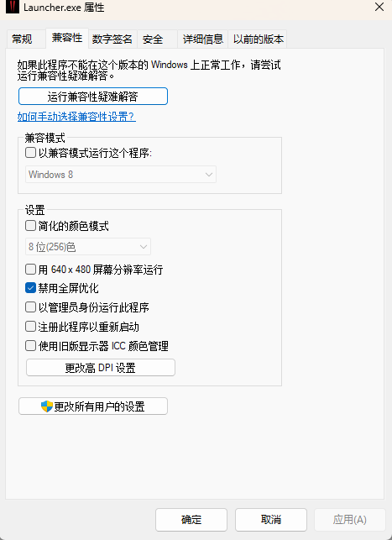Click 更改高 DPI 设置 button
This screenshot has height=540, width=392.
click(101, 368)
